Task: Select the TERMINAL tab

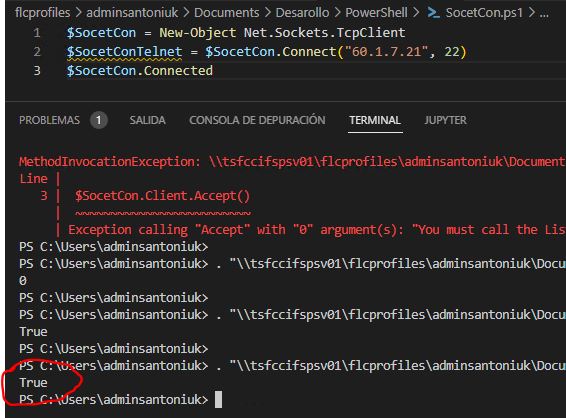Action: (x=375, y=120)
